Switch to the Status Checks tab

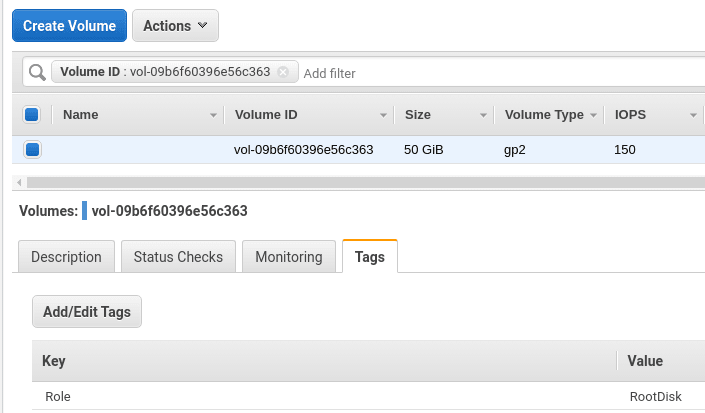coord(178,257)
